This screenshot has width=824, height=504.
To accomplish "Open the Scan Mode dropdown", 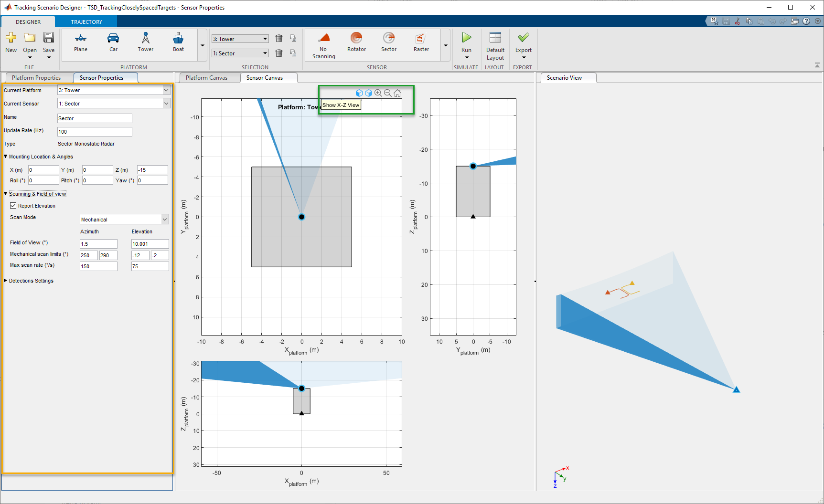I will tap(124, 220).
